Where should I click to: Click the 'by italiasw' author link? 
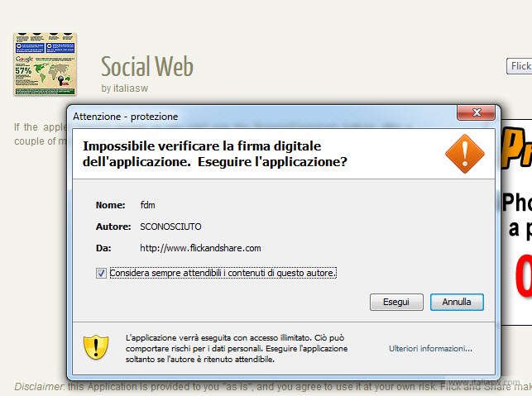124,88
